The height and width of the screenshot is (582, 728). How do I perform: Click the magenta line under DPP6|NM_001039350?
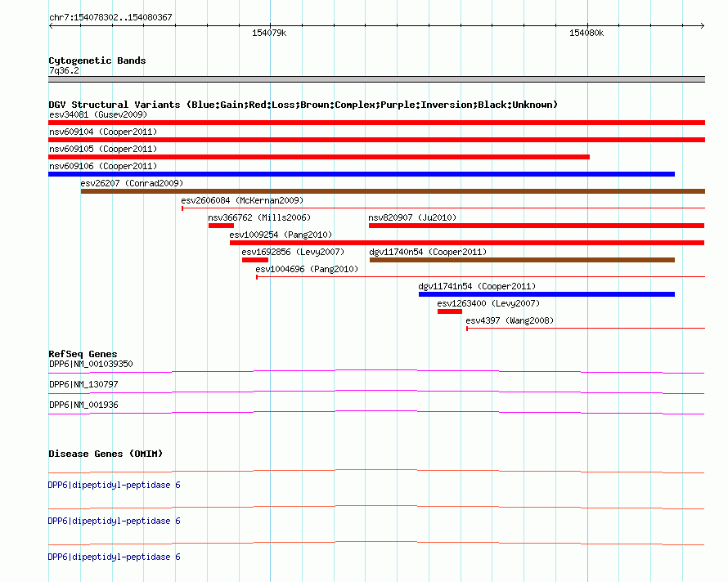376,371
